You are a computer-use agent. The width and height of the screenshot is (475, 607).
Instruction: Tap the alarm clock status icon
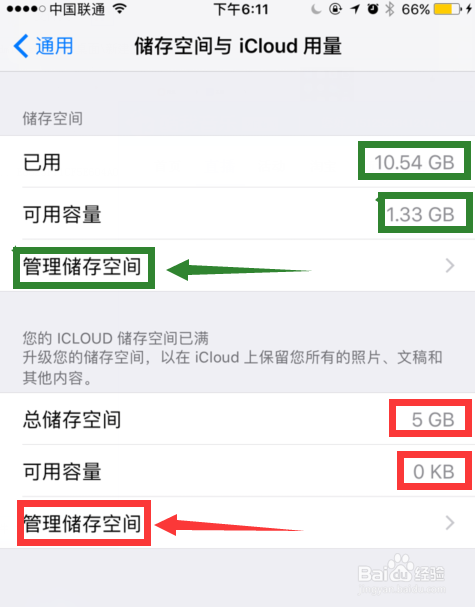point(373,9)
